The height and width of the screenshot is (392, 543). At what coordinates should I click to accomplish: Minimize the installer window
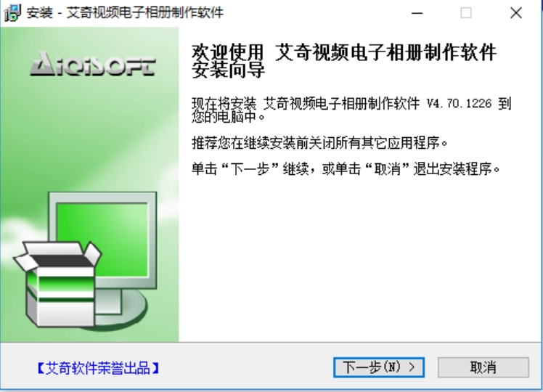click(x=417, y=13)
